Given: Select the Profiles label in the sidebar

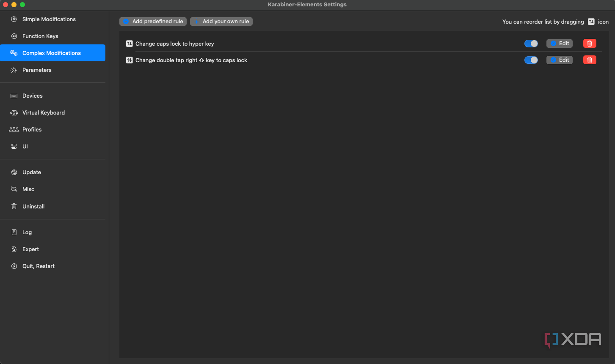Looking at the screenshot, I should pos(32,129).
